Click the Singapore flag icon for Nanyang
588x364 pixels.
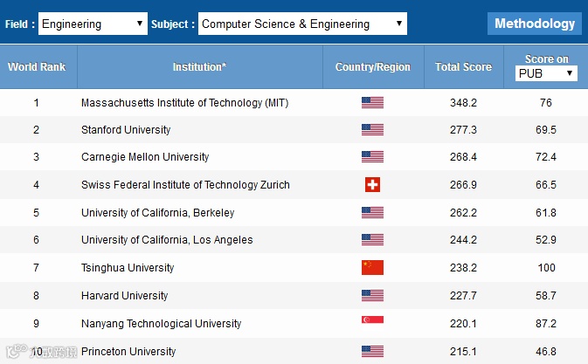pyautogui.click(x=372, y=323)
